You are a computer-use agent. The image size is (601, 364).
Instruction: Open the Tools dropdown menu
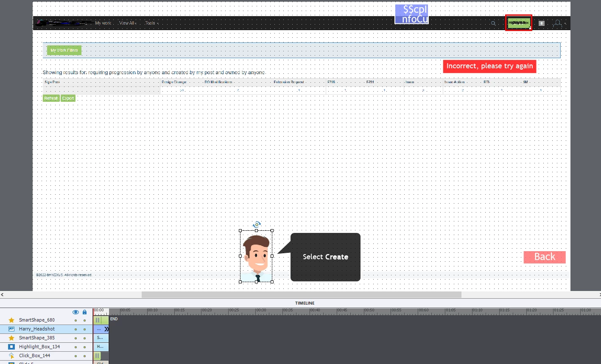pyautogui.click(x=151, y=23)
